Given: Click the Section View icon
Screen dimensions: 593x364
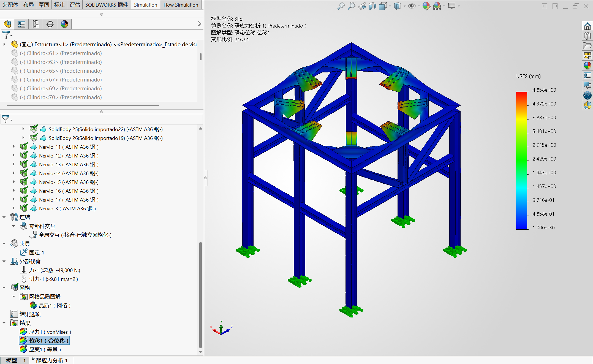Looking at the screenshot, I should click(372, 6).
